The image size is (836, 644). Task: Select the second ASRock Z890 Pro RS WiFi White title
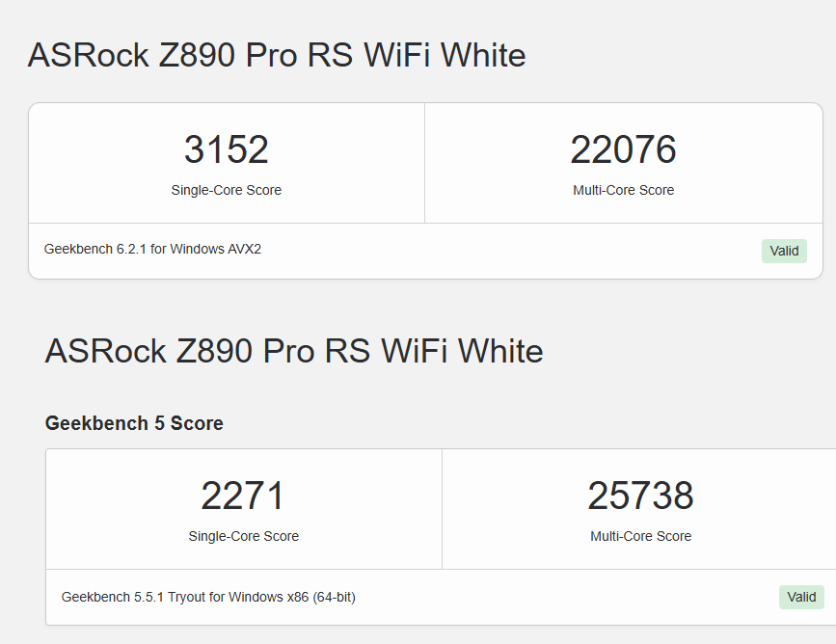coord(294,351)
